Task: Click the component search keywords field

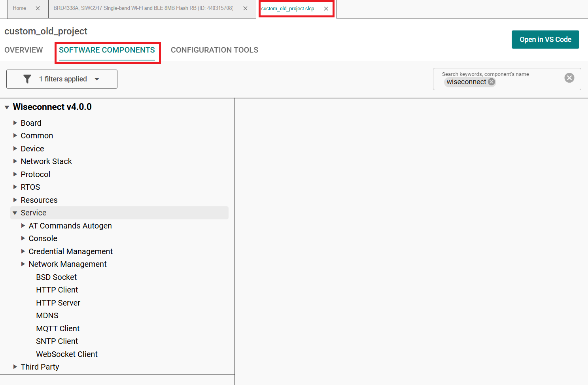Action: point(526,82)
